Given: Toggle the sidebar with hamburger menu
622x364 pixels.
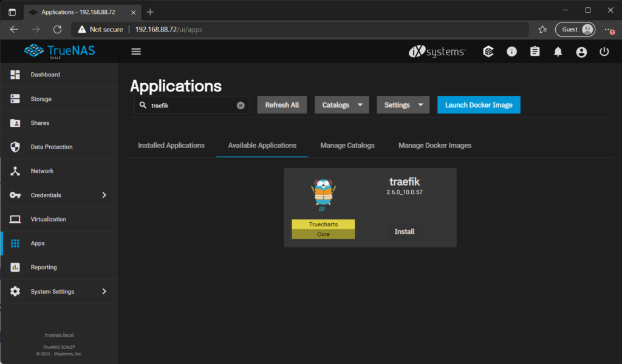Looking at the screenshot, I should pyautogui.click(x=136, y=52).
